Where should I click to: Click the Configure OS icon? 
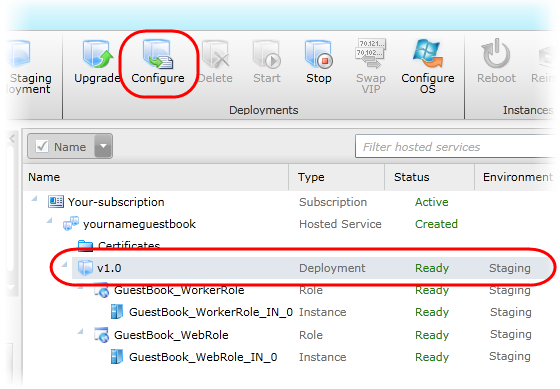click(x=428, y=53)
